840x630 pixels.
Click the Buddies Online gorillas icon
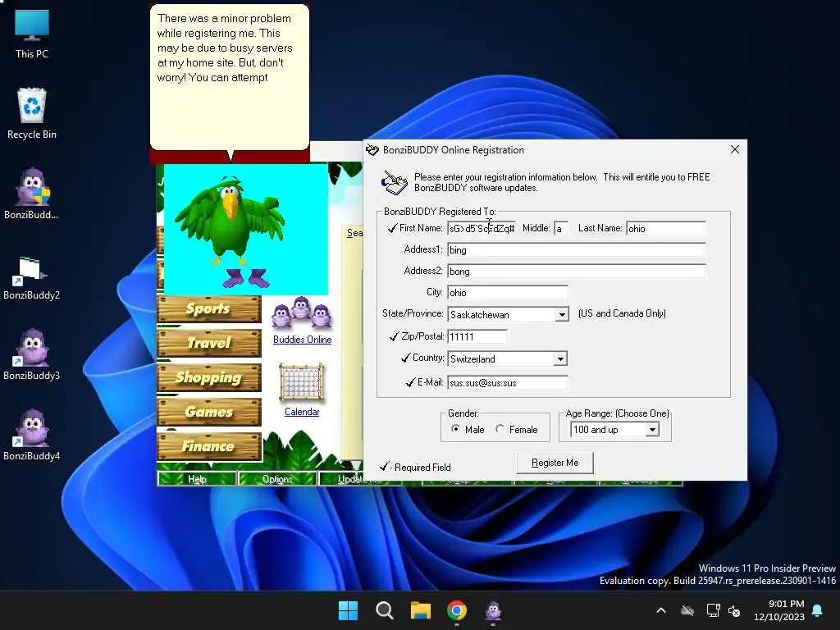point(302,313)
